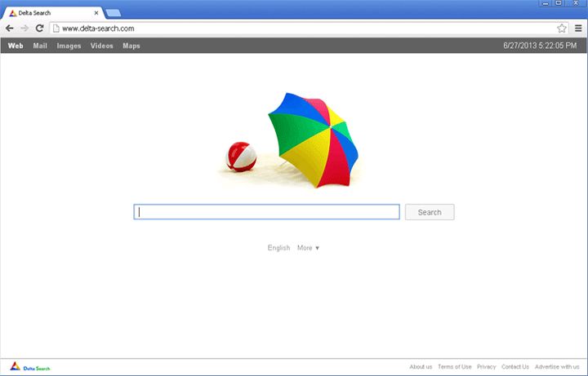This screenshot has width=588, height=376.
Task: Click the browser back arrow
Action: click(x=9, y=29)
